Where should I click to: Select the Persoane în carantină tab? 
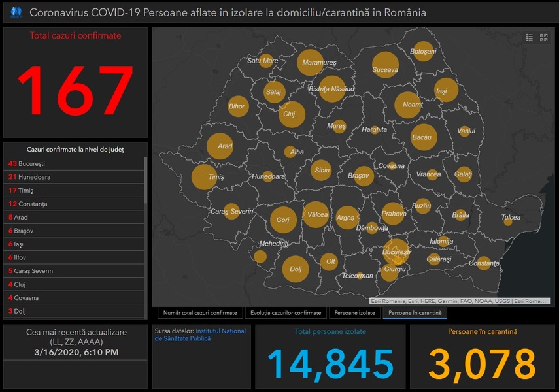click(x=415, y=313)
